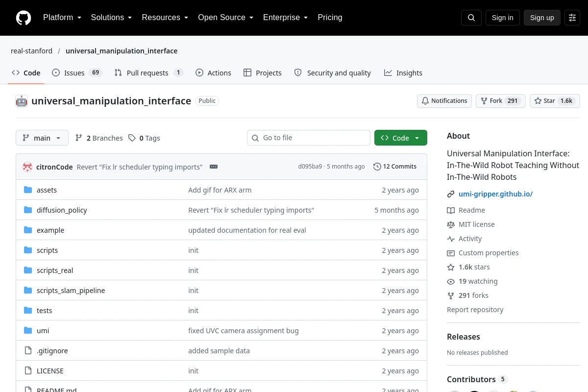Click citronCode's avatar image
Screen dimensions: 588x392
click(27, 167)
